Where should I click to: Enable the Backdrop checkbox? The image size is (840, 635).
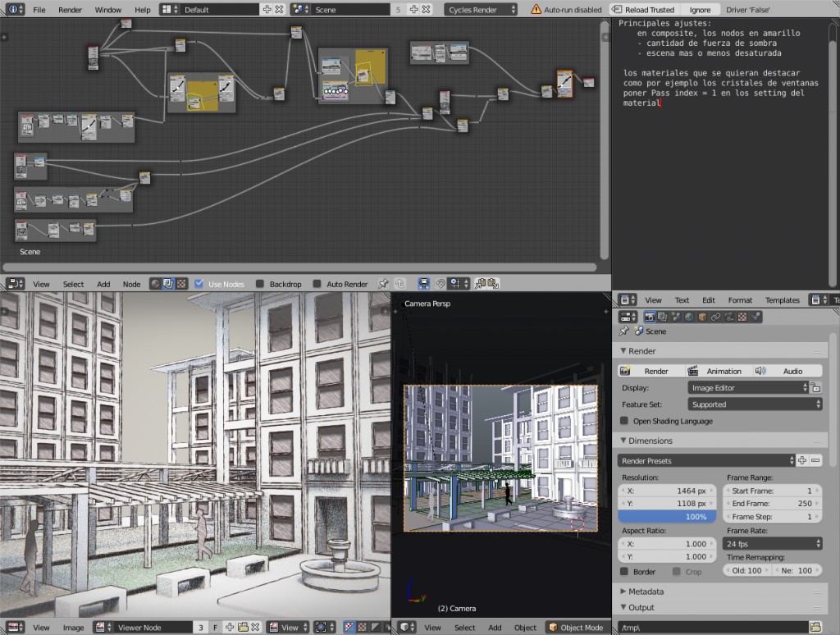coord(260,284)
